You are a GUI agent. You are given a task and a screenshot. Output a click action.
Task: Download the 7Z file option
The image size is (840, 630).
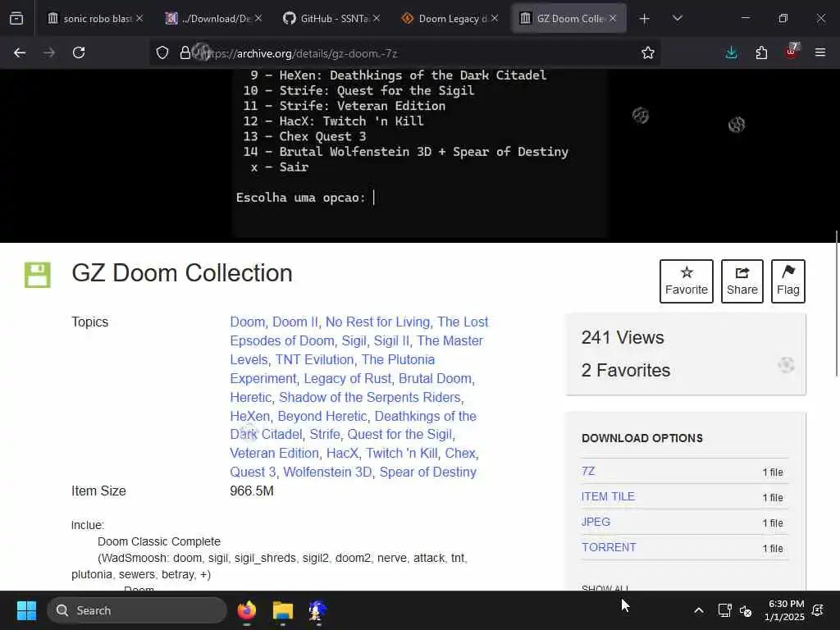click(x=588, y=471)
